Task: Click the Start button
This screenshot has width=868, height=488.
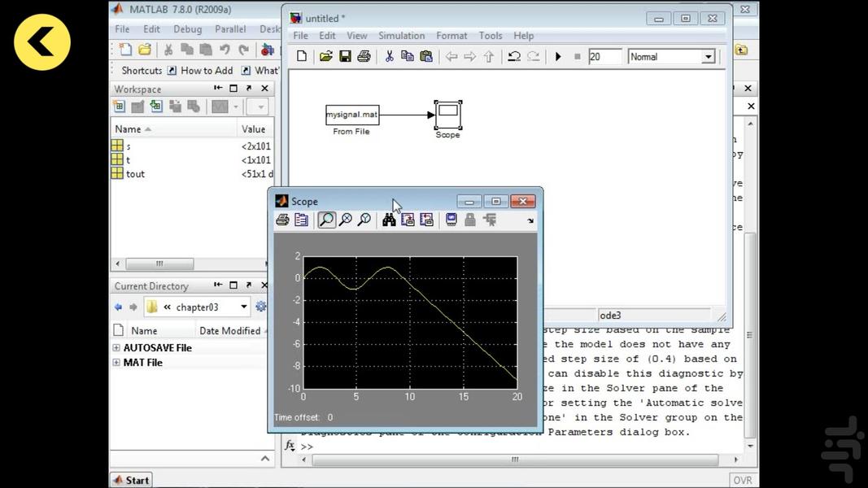Action: (131, 480)
